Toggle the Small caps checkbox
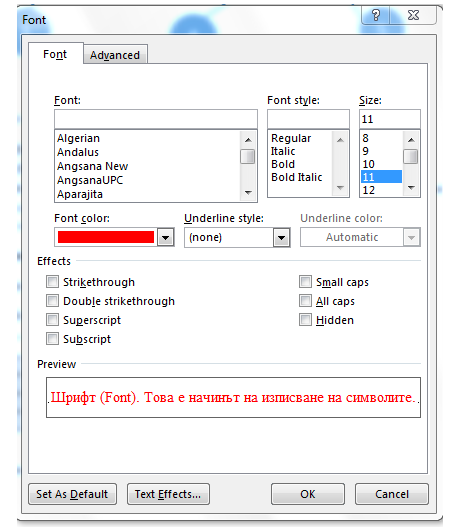Screen dimensions: 458x531 pyautogui.click(x=305, y=282)
